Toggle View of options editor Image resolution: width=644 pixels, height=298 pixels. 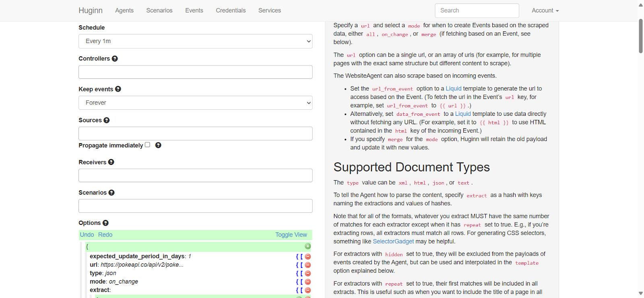click(291, 235)
